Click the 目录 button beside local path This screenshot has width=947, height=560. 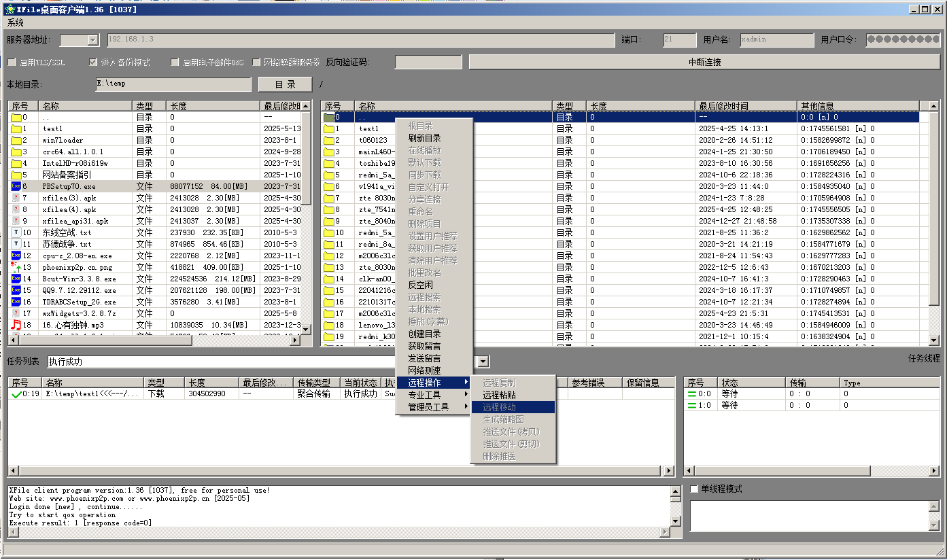(x=285, y=84)
